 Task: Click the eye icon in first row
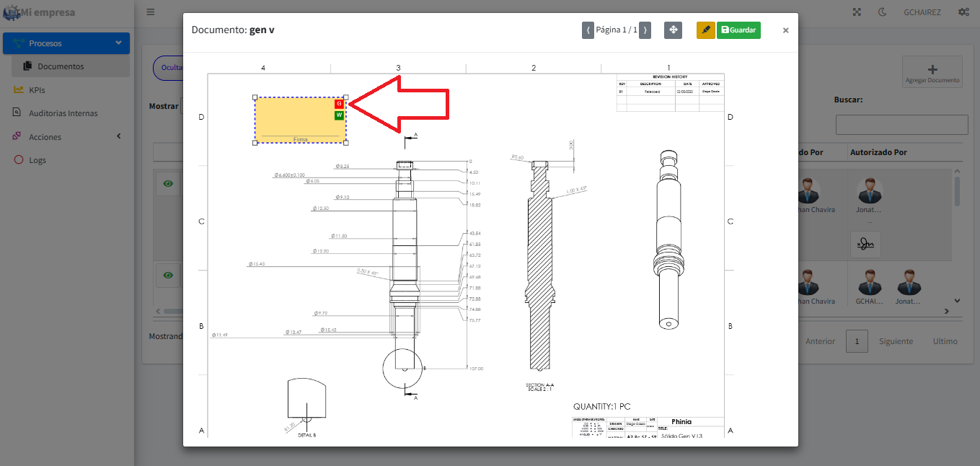[x=168, y=184]
